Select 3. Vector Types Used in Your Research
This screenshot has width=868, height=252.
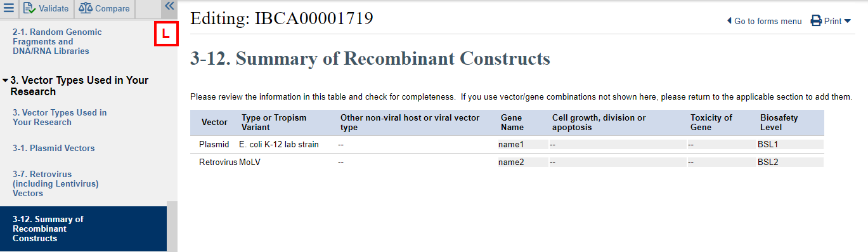(x=60, y=117)
